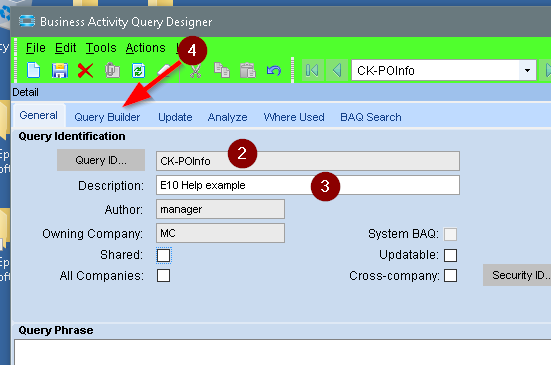Click the Query ID... button
Image resolution: width=551 pixels, height=365 pixels.
click(101, 160)
